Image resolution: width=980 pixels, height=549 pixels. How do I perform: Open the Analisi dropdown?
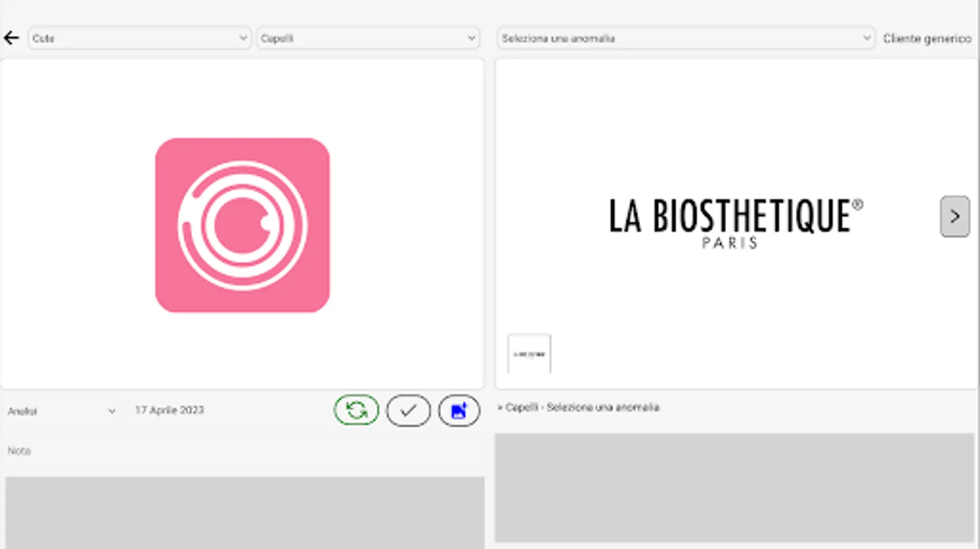coord(62,411)
